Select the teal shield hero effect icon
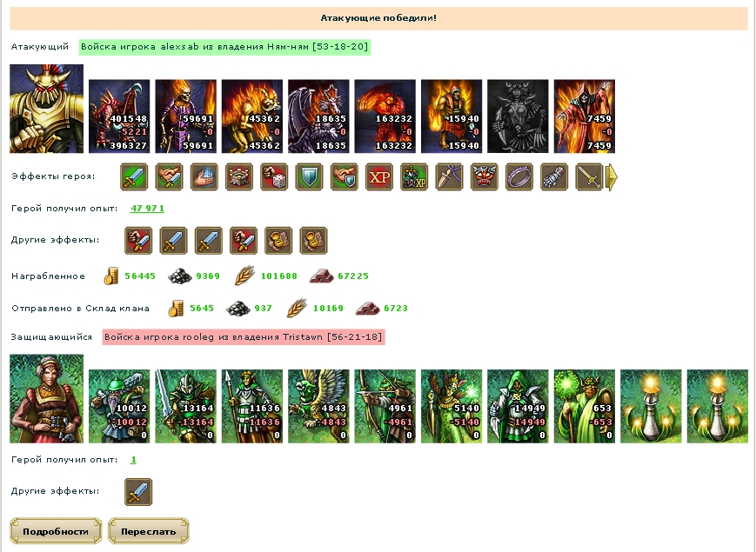 point(309,176)
